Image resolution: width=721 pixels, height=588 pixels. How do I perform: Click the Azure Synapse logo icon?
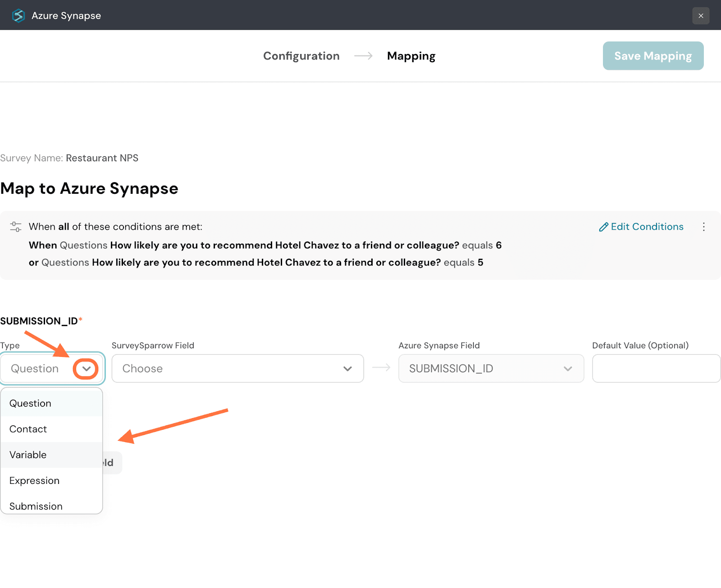(x=18, y=15)
